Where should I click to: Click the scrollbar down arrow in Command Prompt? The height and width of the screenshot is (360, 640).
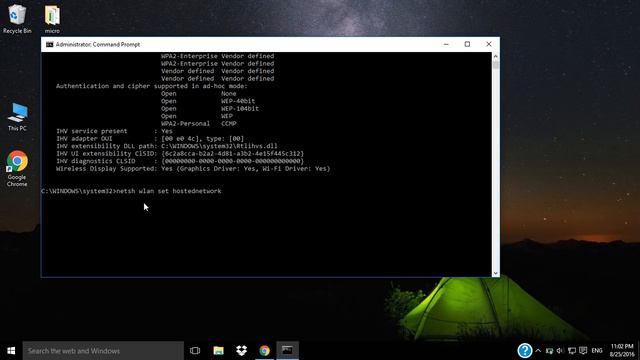point(496,273)
